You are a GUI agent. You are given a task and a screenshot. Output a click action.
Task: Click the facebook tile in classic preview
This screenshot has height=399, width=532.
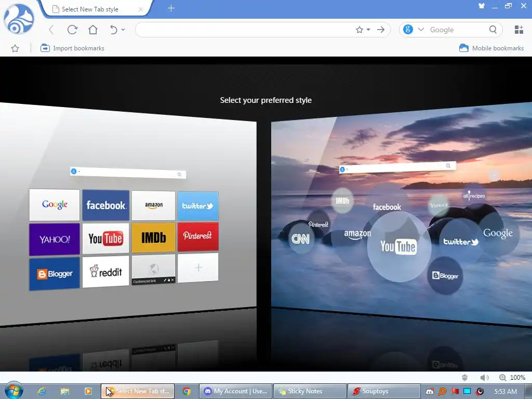coord(105,205)
